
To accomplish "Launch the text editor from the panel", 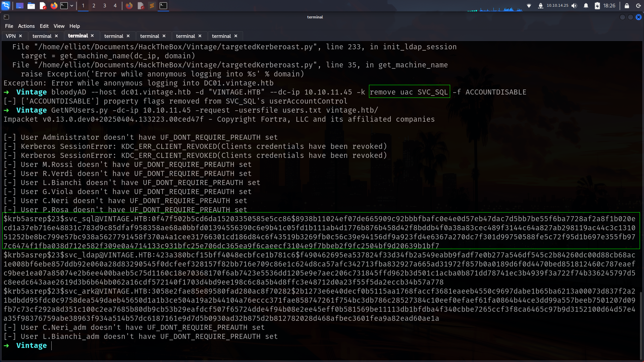I will pos(43,6).
